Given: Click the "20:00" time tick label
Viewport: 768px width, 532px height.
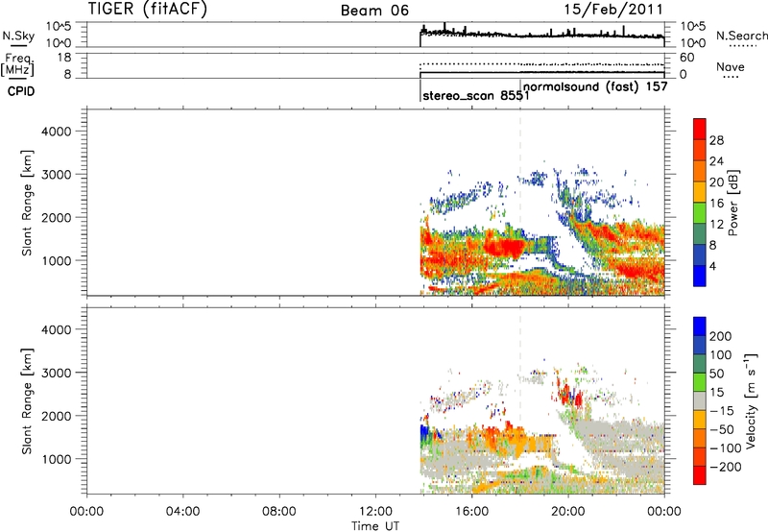Looking at the screenshot, I should click(x=567, y=512).
